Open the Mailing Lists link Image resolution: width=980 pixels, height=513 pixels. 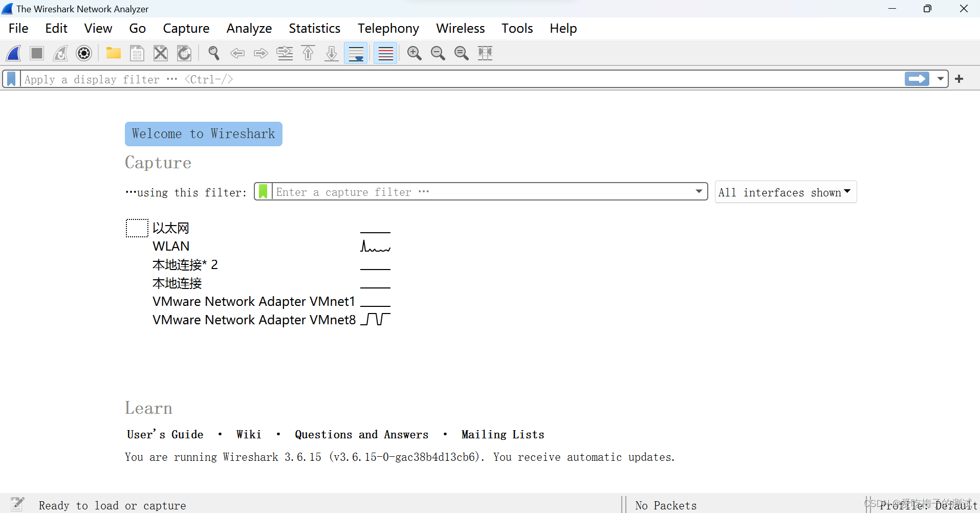click(x=503, y=434)
